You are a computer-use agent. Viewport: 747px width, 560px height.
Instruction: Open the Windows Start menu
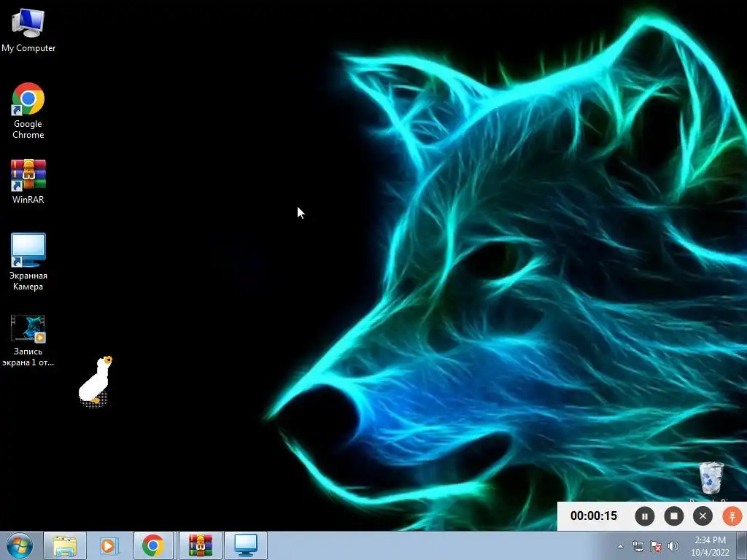(x=20, y=545)
